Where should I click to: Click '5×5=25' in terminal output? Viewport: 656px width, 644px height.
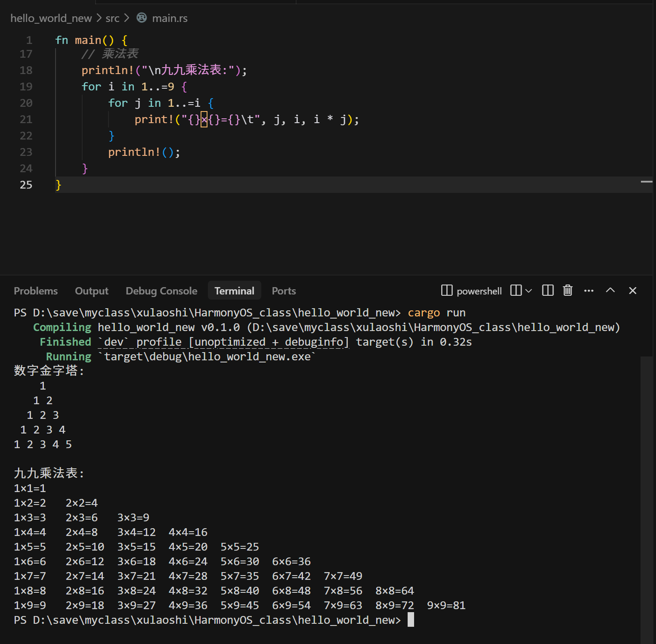240,547
